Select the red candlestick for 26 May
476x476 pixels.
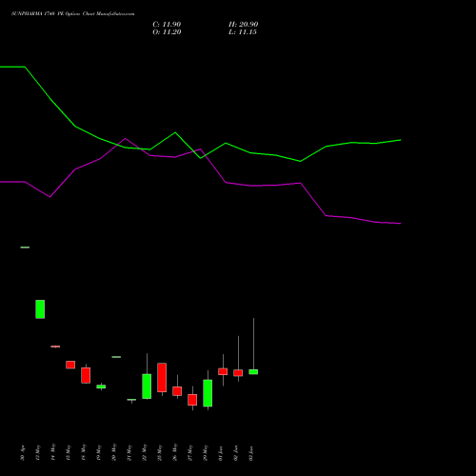coord(177,391)
